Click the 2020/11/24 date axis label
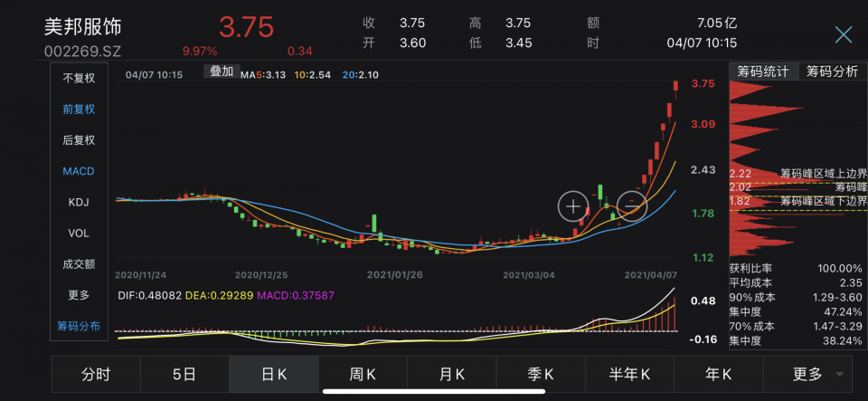868x401 pixels. coord(139,274)
